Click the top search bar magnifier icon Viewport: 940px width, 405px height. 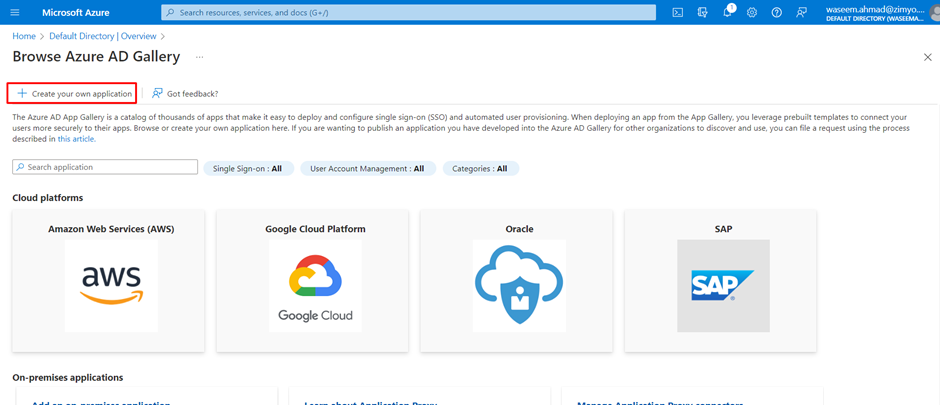[171, 13]
